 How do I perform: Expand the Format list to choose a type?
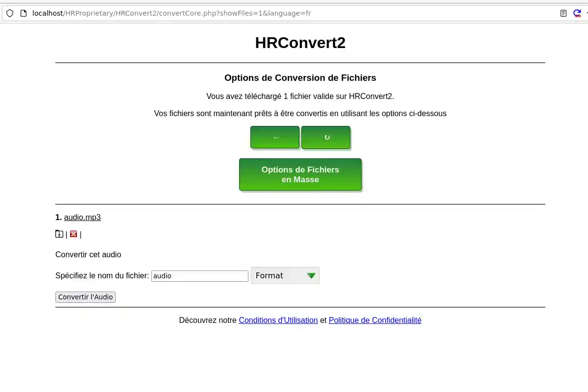285,275
